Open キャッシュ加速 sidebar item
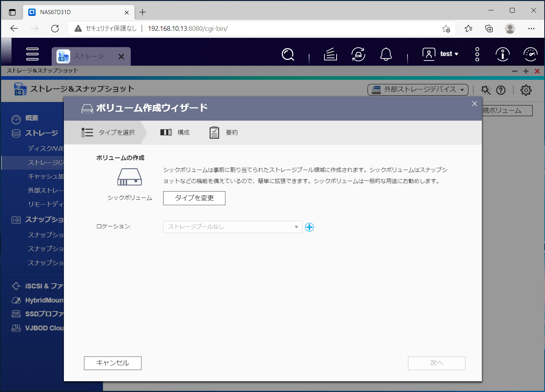The width and height of the screenshot is (545, 392). coord(46,176)
